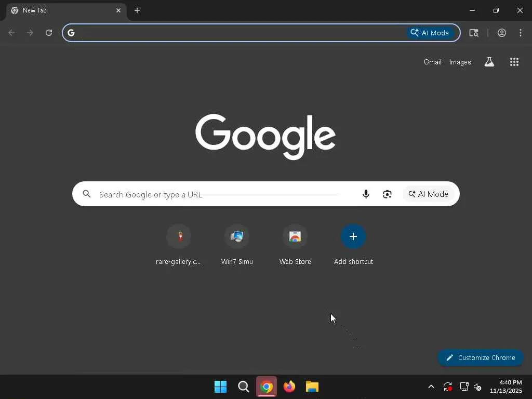Click the address bar field

261,33
